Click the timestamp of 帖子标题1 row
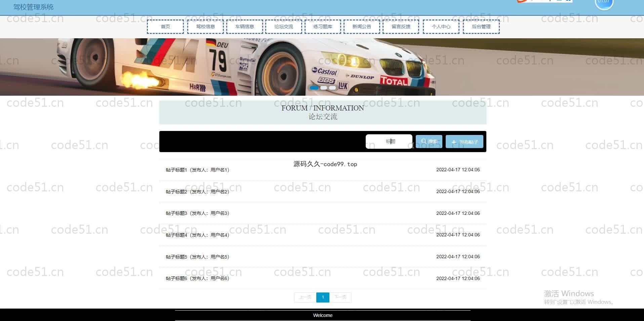Screen dimensions: 644x321 coord(458,170)
